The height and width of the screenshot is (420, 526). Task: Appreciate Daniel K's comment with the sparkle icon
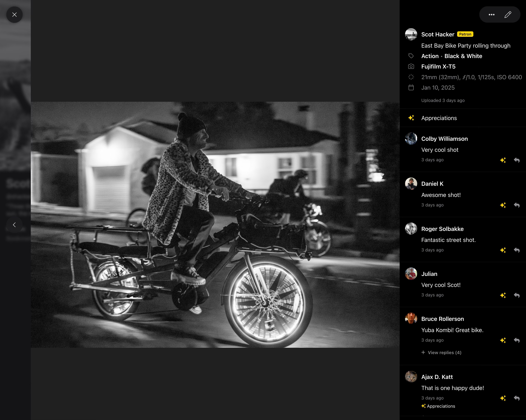coord(503,205)
